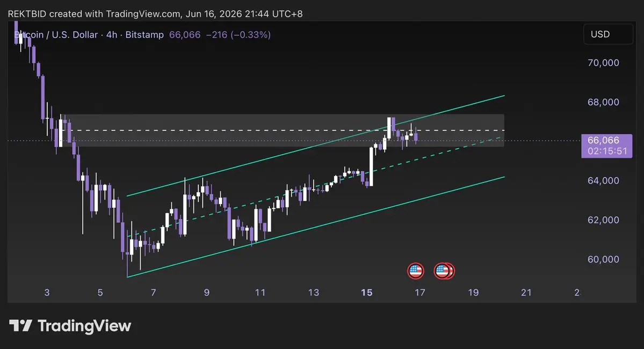Select the 66,066 current price label

(603, 141)
